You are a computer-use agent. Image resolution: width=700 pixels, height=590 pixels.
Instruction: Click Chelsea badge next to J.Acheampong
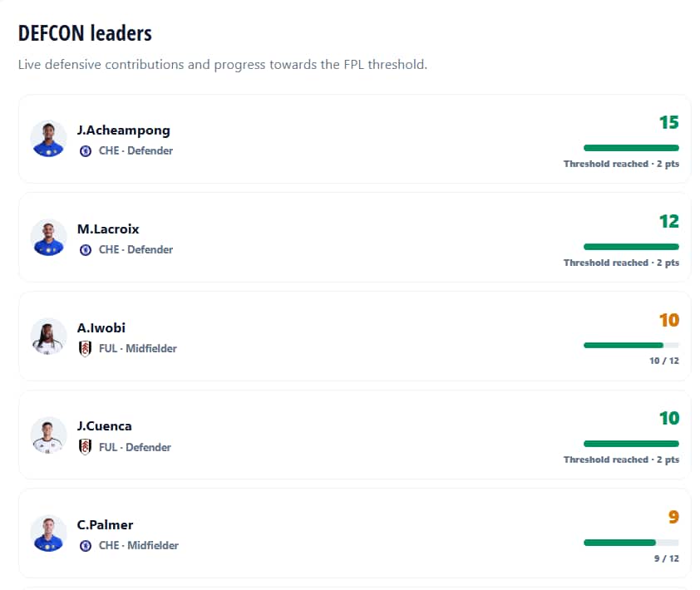86,151
